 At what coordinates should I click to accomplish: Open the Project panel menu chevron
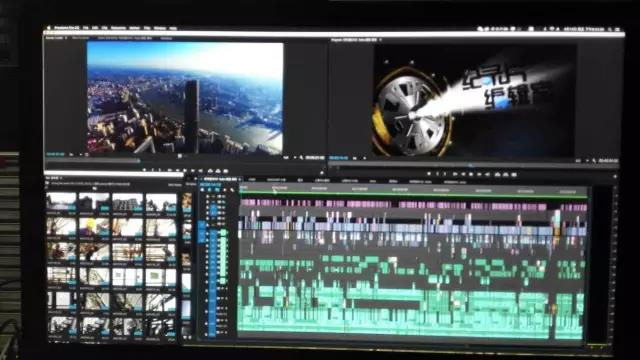[61, 178]
